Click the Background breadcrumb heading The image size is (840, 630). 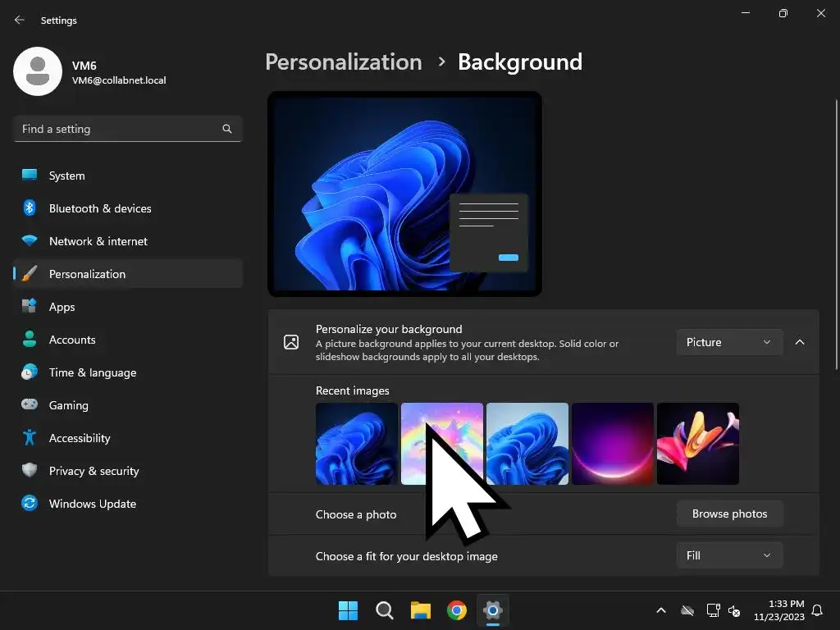519,62
